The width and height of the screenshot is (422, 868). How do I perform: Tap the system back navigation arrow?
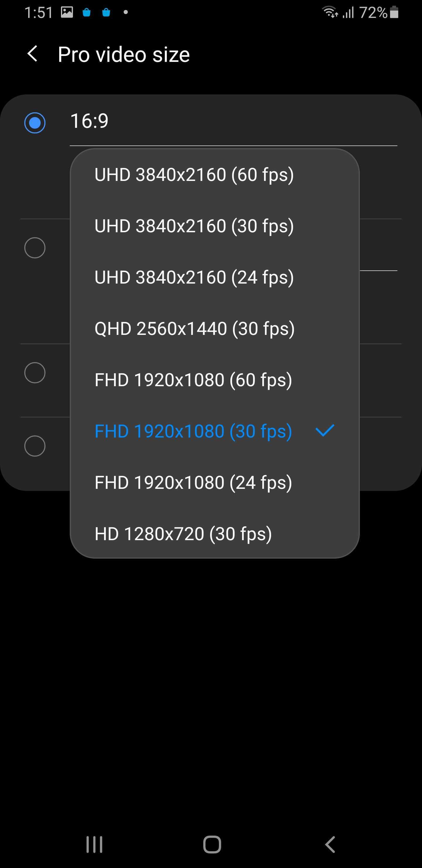click(x=330, y=844)
